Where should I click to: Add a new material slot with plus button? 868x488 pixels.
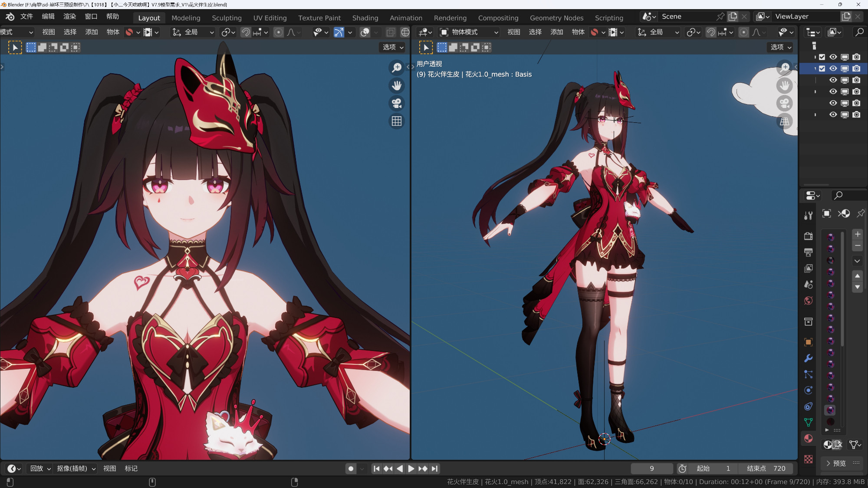tap(857, 234)
